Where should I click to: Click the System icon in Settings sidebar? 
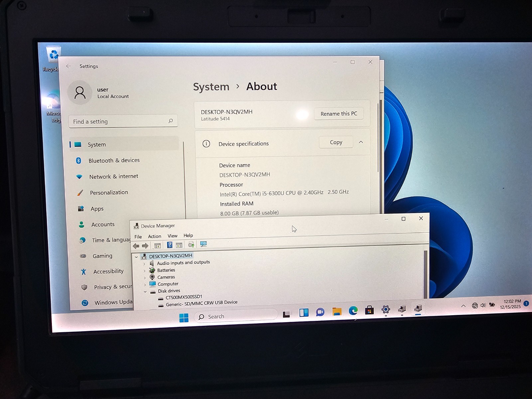[x=78, y=145]
